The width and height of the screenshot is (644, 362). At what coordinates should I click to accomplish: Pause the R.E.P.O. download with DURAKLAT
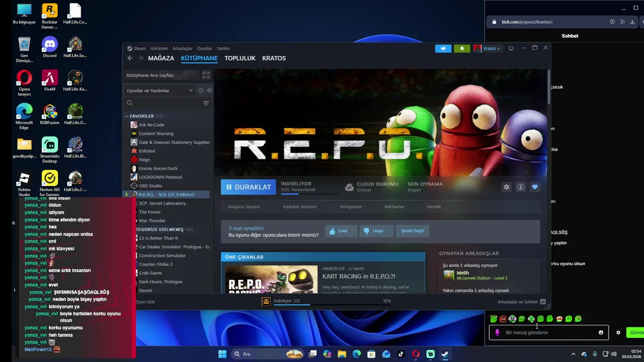248,187
